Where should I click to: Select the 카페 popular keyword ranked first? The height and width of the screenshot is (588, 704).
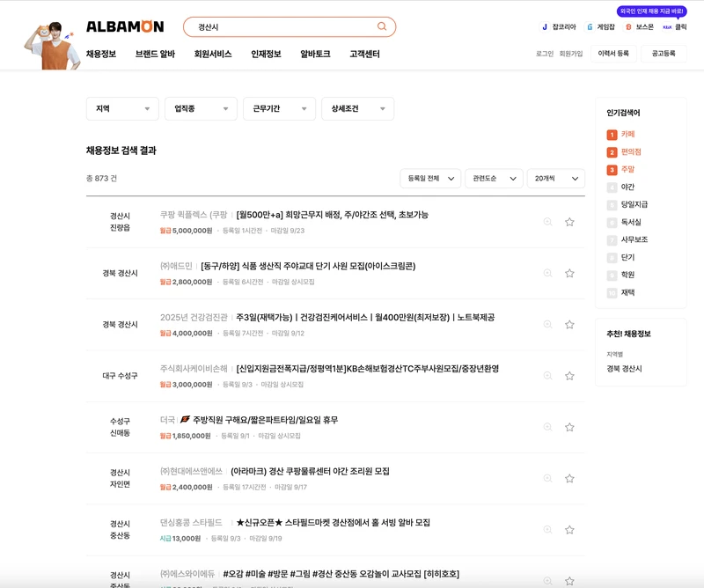coord(623,136)
